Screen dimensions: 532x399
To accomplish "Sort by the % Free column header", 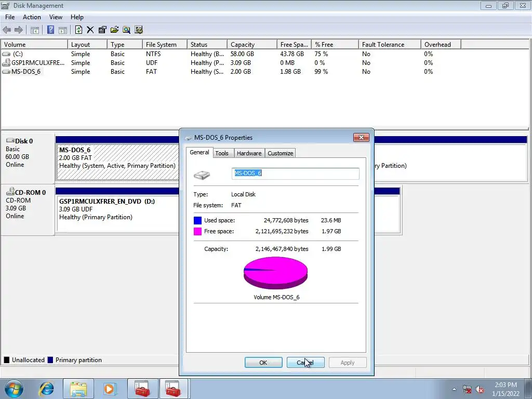I will point(335,45).
